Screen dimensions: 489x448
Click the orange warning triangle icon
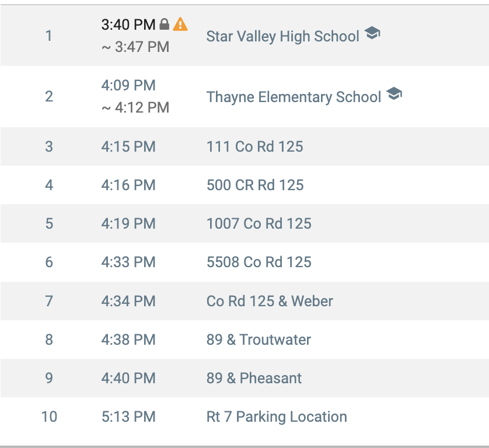point(180,24)
